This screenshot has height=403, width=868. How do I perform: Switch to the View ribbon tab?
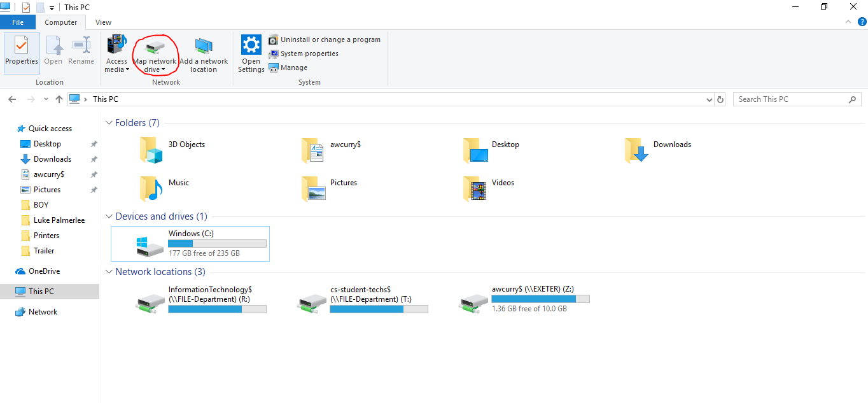click(103, 22)
